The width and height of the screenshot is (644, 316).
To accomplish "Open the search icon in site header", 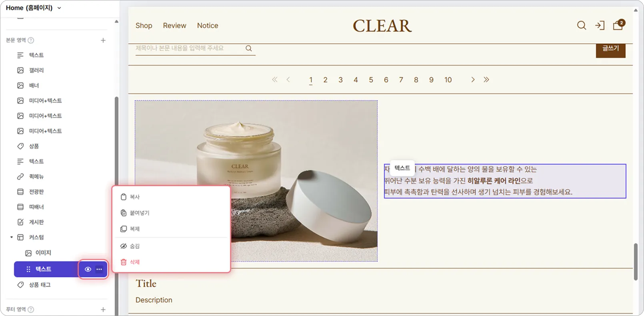I will click(x=581, y=26).
